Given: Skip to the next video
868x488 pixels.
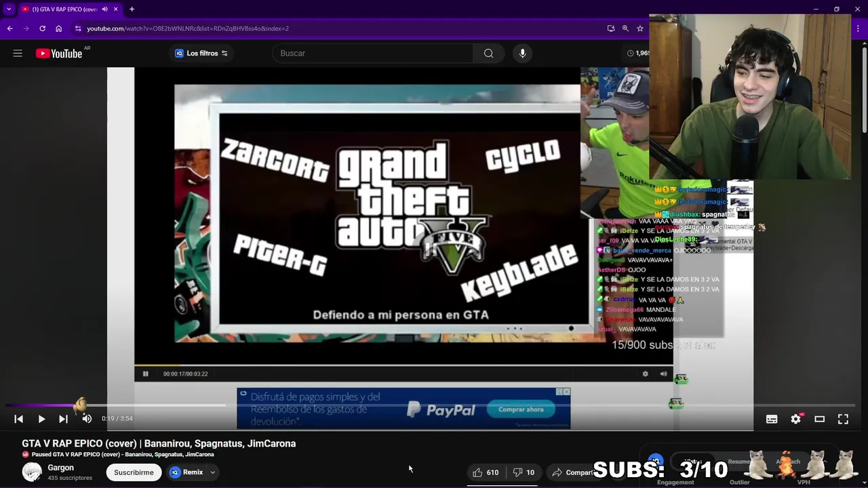Looking at the screenshot, I should pyautogui.click(x=63, y=419).
